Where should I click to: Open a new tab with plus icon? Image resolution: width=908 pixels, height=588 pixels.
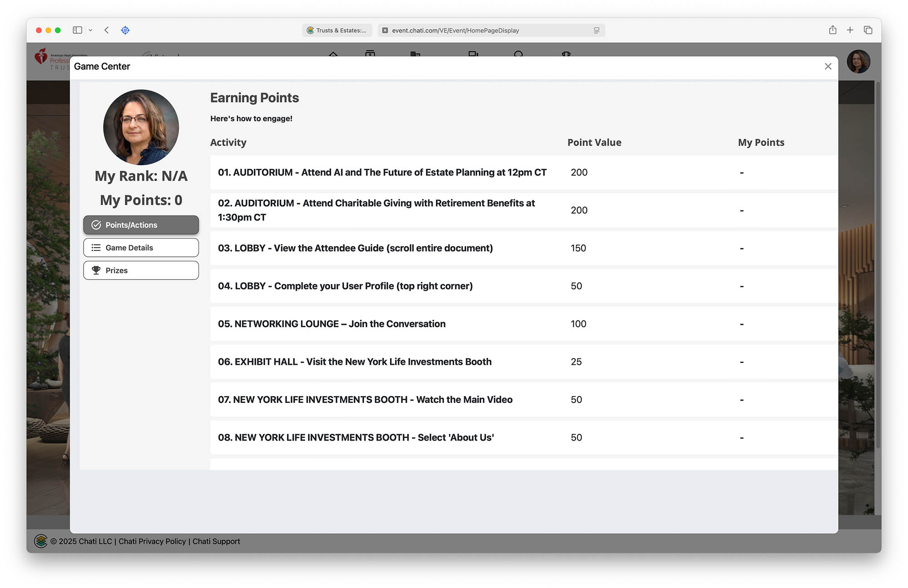[850, 30]
